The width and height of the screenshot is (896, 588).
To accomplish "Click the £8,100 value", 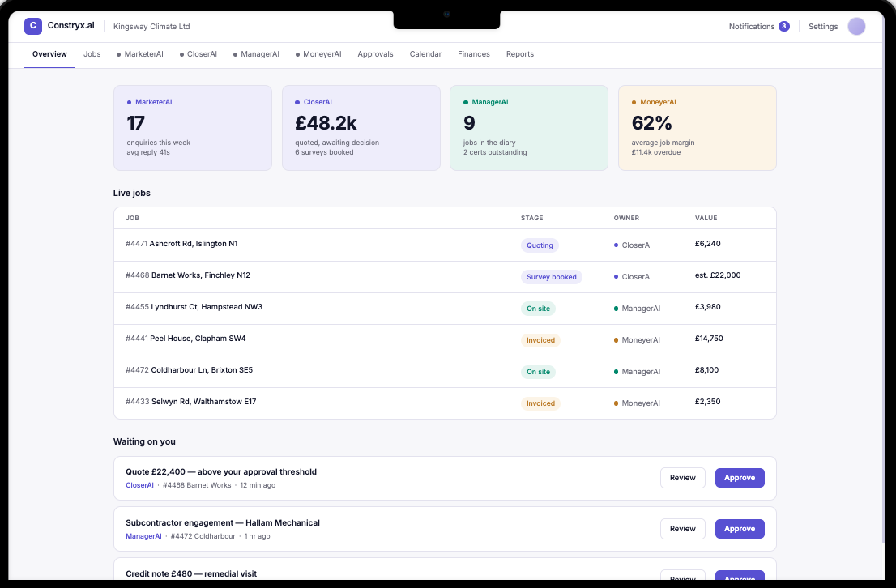I will pyautogui.click(x=707, y=370).
